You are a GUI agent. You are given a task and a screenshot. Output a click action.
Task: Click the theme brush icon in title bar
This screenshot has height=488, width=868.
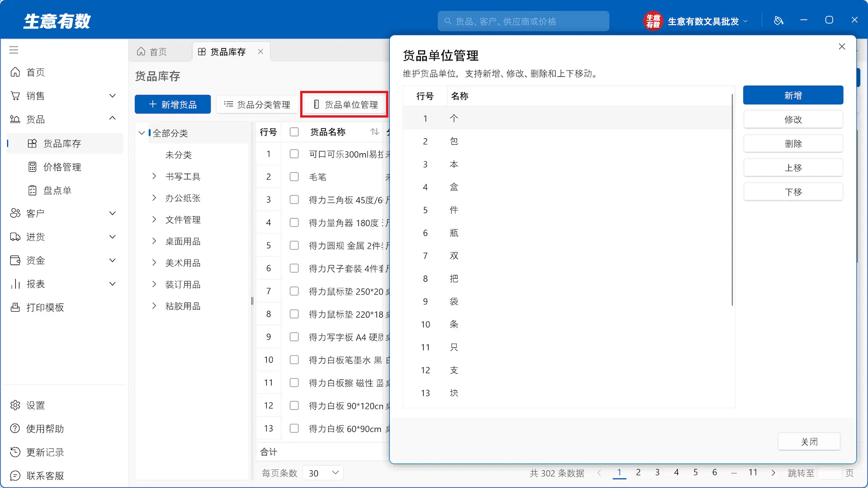click(778, 21)
